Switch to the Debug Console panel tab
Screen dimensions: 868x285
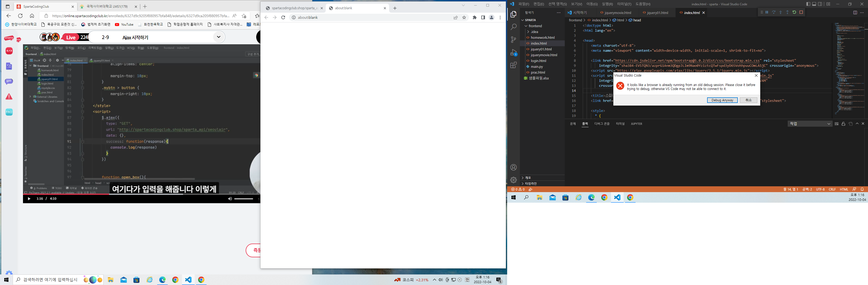pyautogui.click(x=602, y=124)
